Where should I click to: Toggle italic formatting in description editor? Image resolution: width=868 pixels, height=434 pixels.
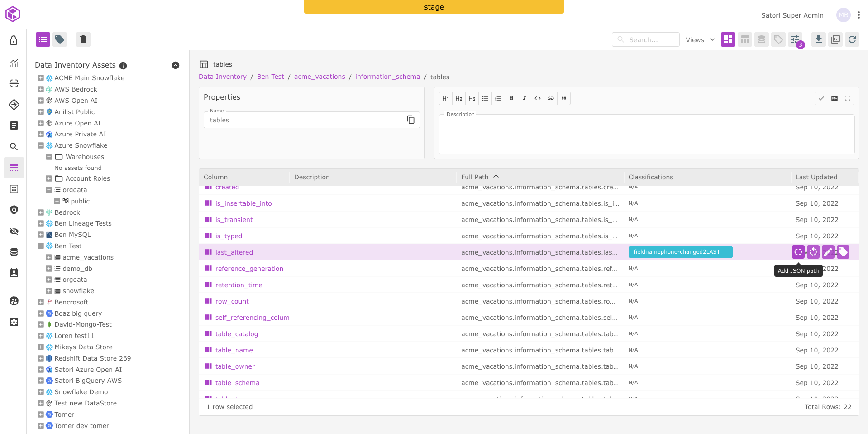point(525,98)
